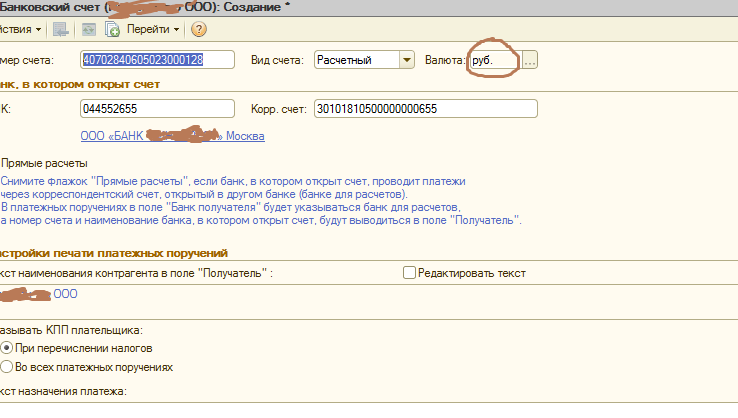This screenshot has width=738, height=418.
Task: Open the ООО «БАНК … Москва link
Action: point(172,136)
